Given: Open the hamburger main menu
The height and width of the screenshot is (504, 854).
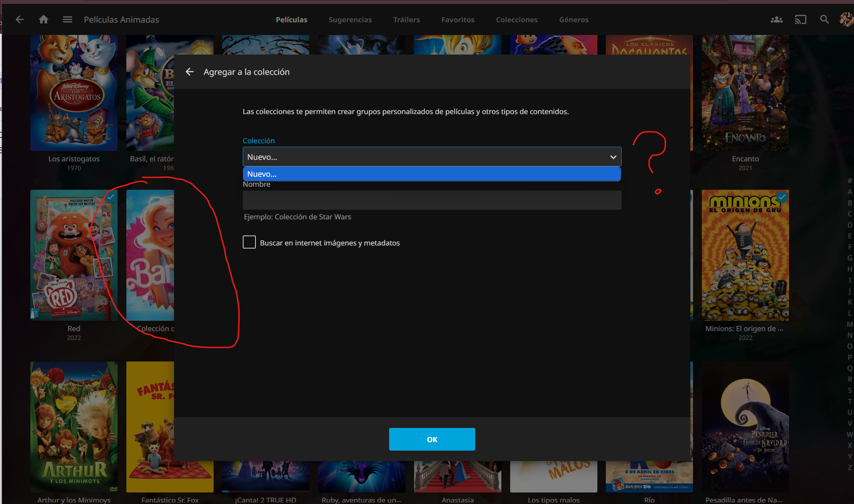Looking at the screenshot, I should [x=68, y=20].
